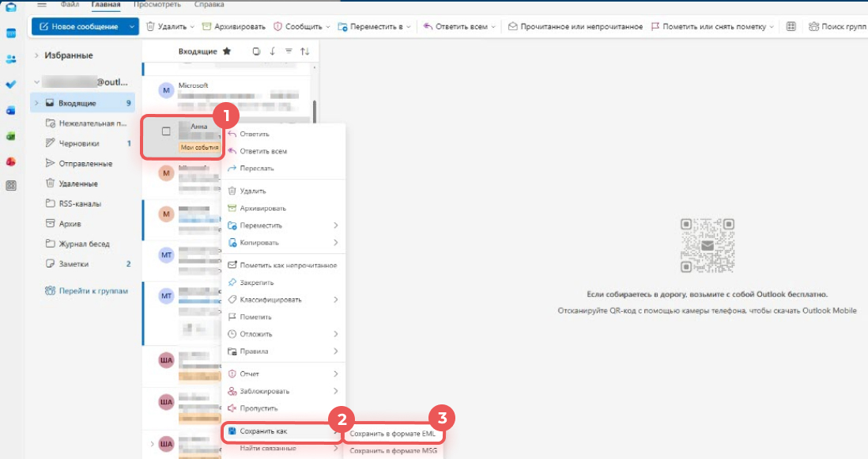Image resolution: width=868 pixels, height=459 pixels.
Task: Open the dropdown arrow next to Новое сообщение
Action: [x=132, y=26]
